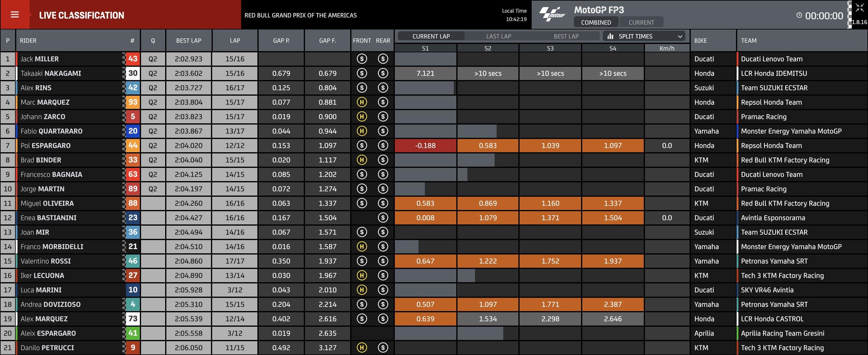868x355 pixels.
Task: Click the split times bar chart icon
Action: click(610, 36)
